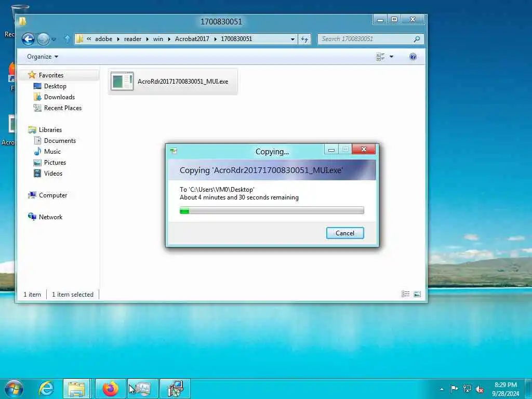This screenshot has width=532, height=399.
Task: Expand arrow after 'reader' breadcrumb
Action: (148, 39)
